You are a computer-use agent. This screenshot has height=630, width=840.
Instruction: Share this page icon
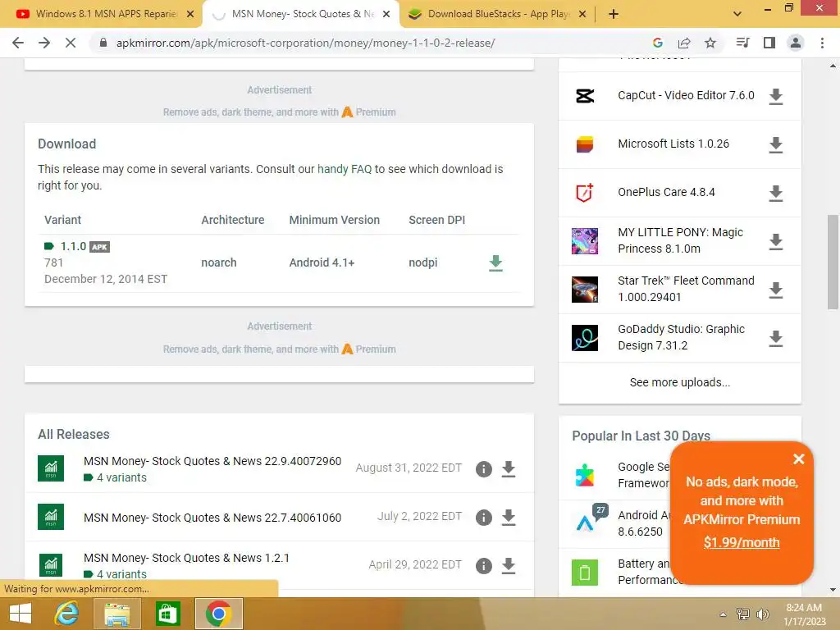pos(684,43)
